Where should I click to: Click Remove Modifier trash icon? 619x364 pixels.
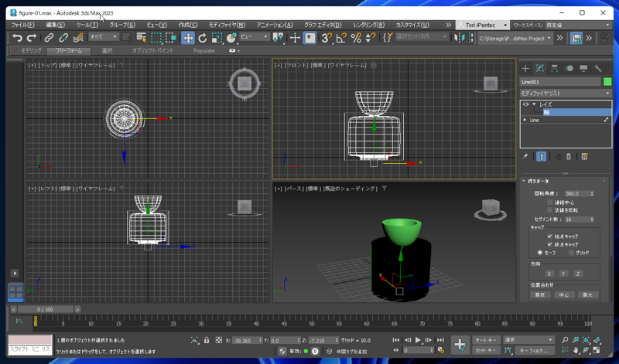569,157
